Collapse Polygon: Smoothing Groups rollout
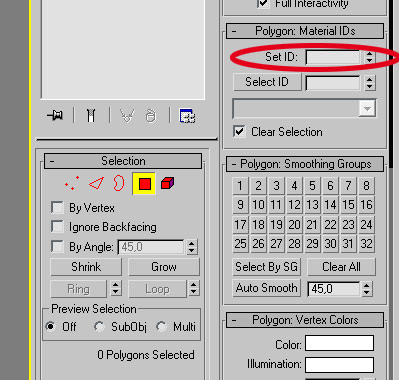 pyautogui.click(x=305, y=164)
